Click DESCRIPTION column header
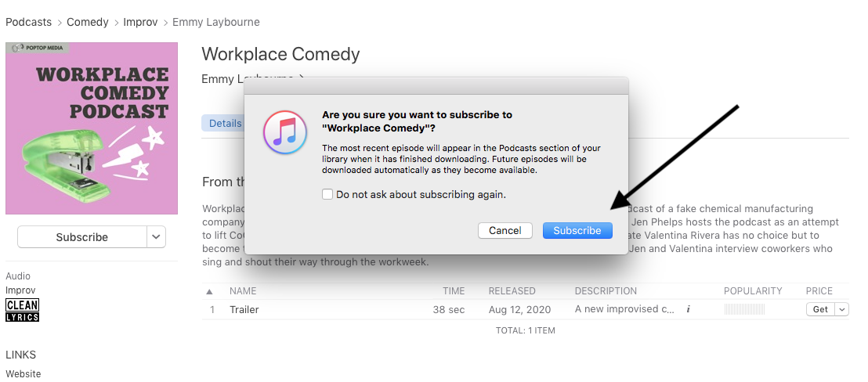 coord(606,290)
